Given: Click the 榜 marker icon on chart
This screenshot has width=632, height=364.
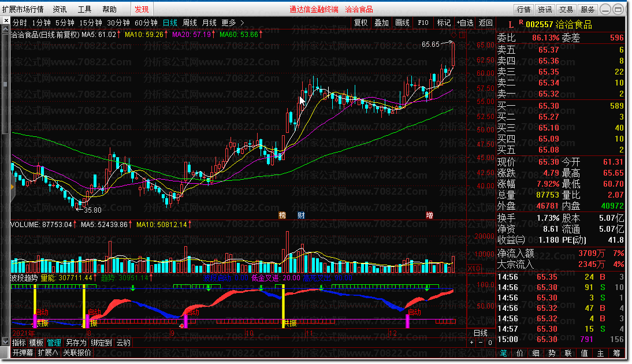Looking at the screenshot, I should [282, 216].
